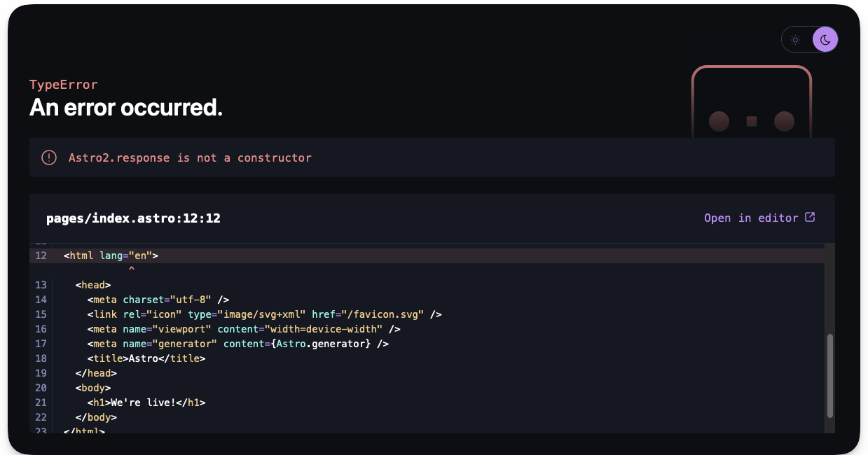
Task: Select the highlighted html lang line 12
Action: pos(109,255)
